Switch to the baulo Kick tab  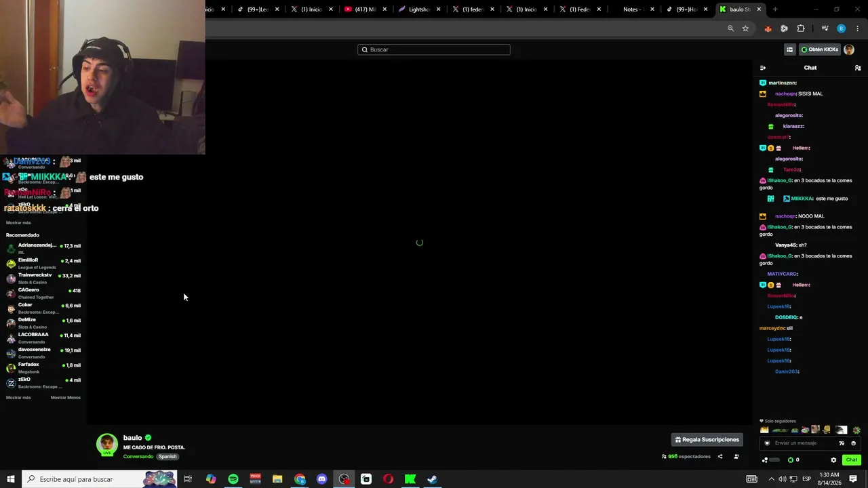coord(739,9)
